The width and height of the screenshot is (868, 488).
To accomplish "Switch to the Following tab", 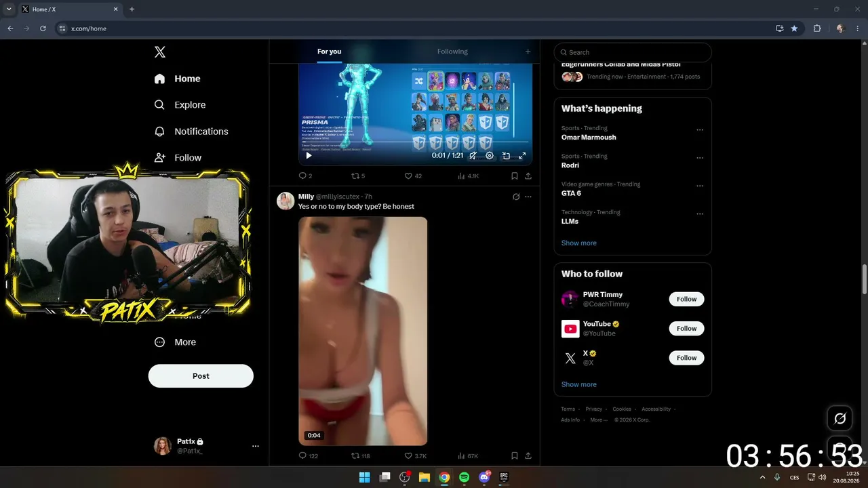I will tap(452, 52).
